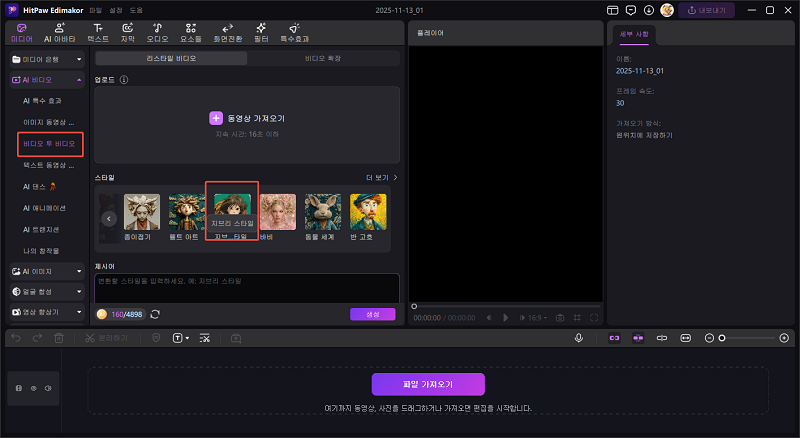The width and height of the screenshot is (800, 438).
Task: Open the 요소들 elements tool
Action: point(191,33)
